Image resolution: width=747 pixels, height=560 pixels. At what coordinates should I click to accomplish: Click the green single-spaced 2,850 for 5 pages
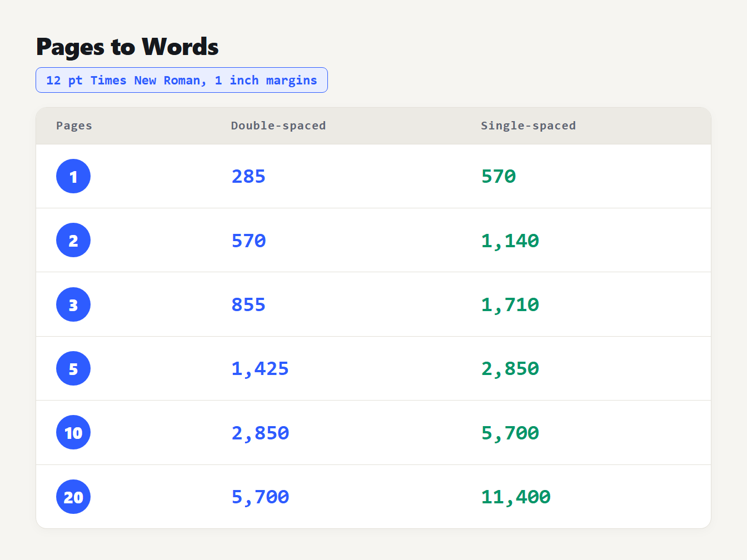tap(510, 368)
